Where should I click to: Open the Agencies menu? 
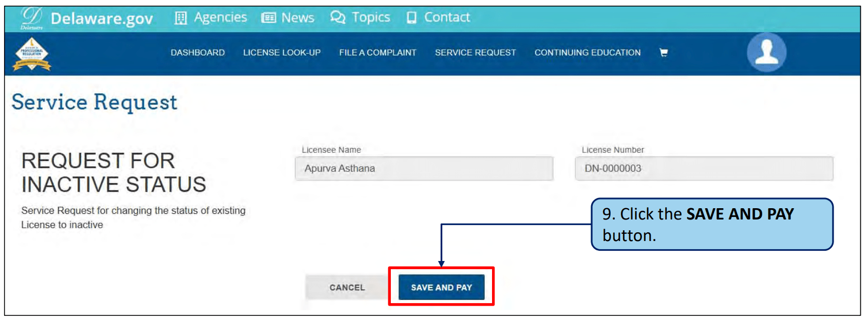coord(220,17)
